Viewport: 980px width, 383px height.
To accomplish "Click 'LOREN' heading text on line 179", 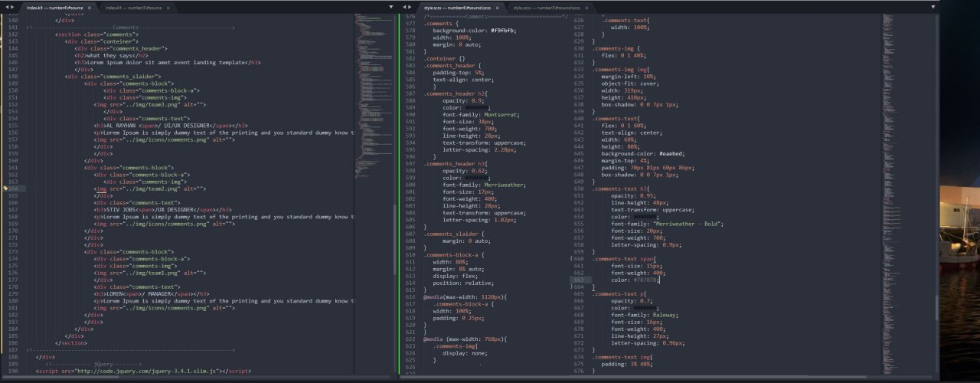I will (x=116, y=293).
